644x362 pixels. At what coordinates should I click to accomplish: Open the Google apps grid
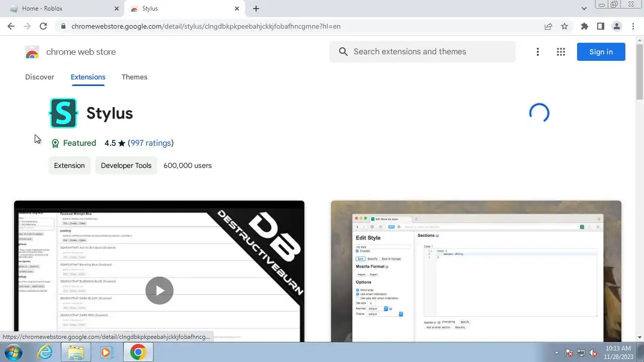click(x=561, y=52)
